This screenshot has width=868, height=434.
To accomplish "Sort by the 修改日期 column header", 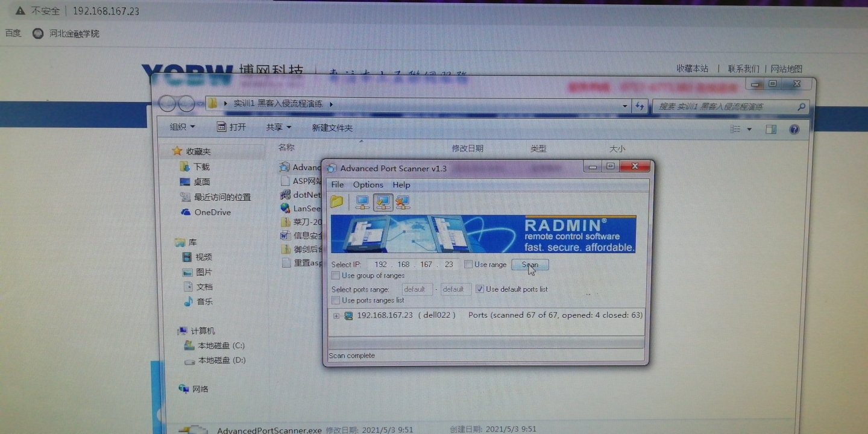I will coord(468,148).
